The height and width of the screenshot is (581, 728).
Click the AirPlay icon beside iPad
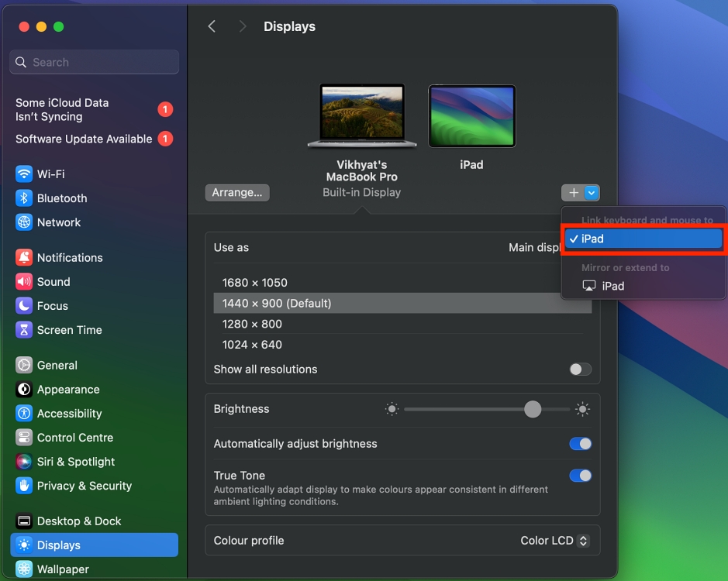(x=588, y=286)
